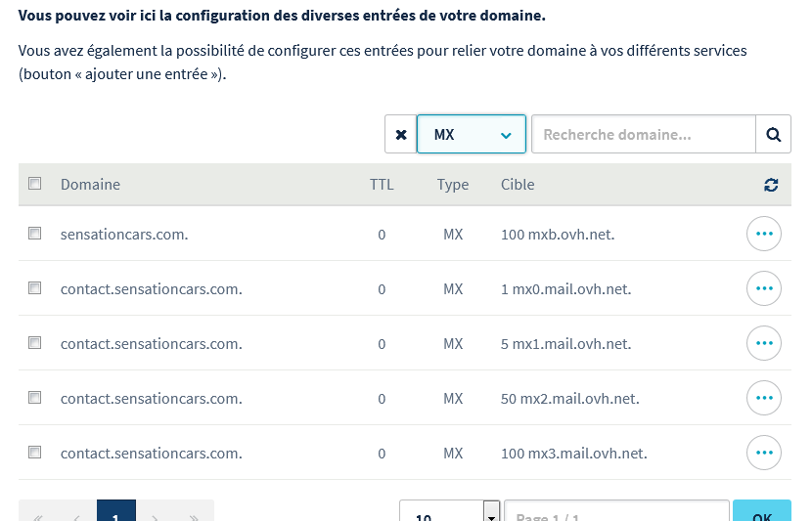The width and height of the screenshot is (812, 521).
Task: Open actions menu for the mxb.ovh.net entry
Action: point(763,235)
